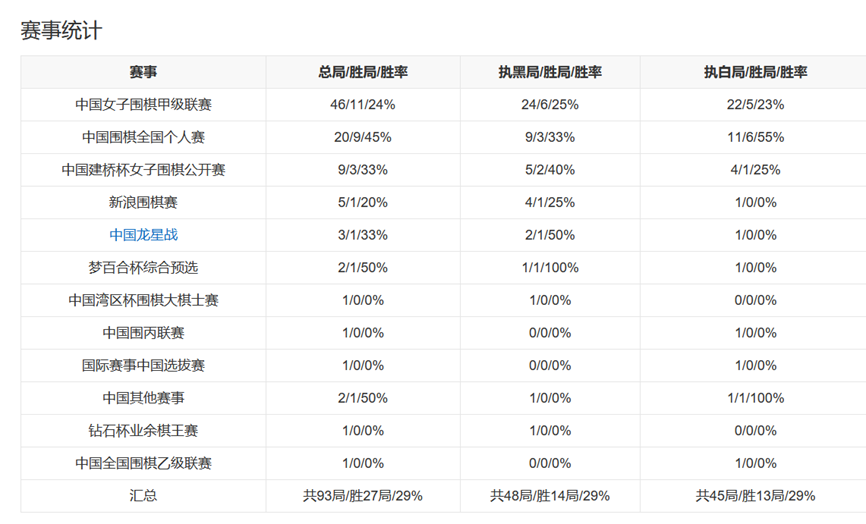Select the 中国全国围棋乙级联赛 event cell
The image size is (866, 524).
point(143,463)
